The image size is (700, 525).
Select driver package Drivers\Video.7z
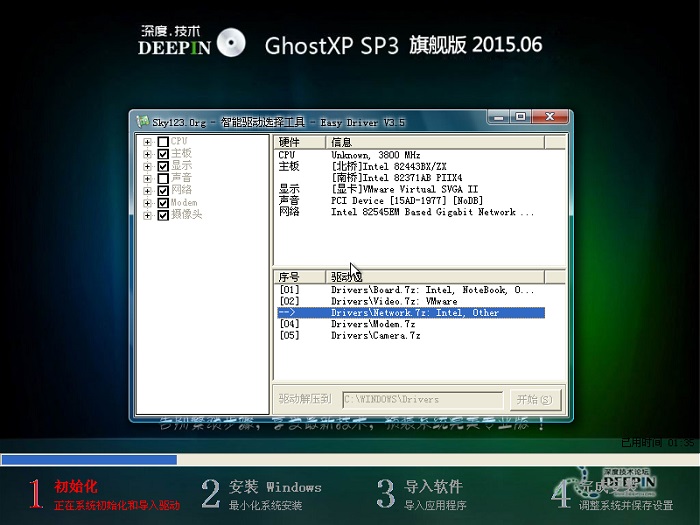411,301
